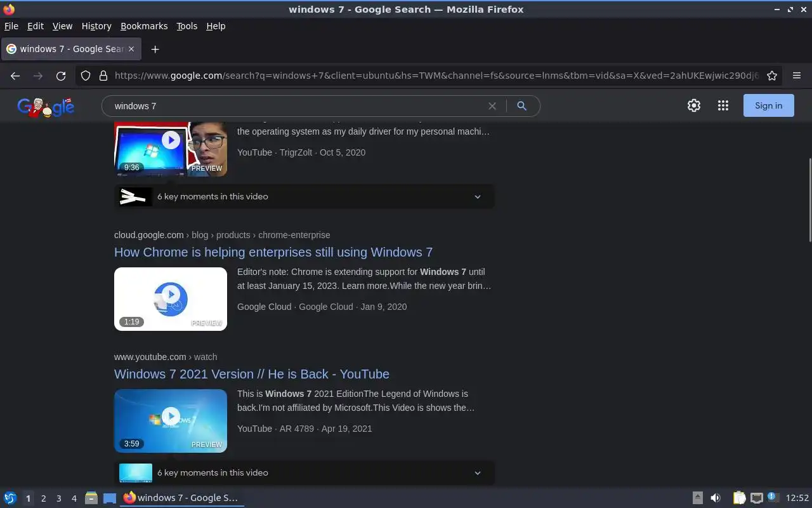The height and width of the screenshot is (508, 812).
Task: Go back to the previous page
Action: [15, 76]
